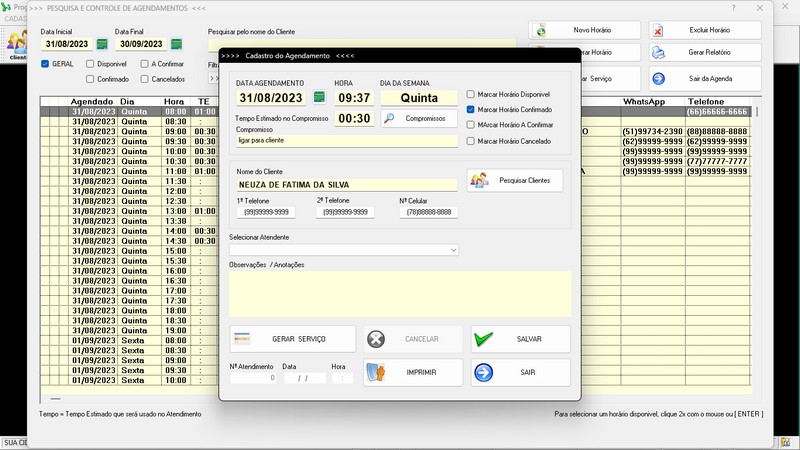Click WhatsApp number (51)99734-2390
Screen dimensions: 800x450
coord(652,132)
